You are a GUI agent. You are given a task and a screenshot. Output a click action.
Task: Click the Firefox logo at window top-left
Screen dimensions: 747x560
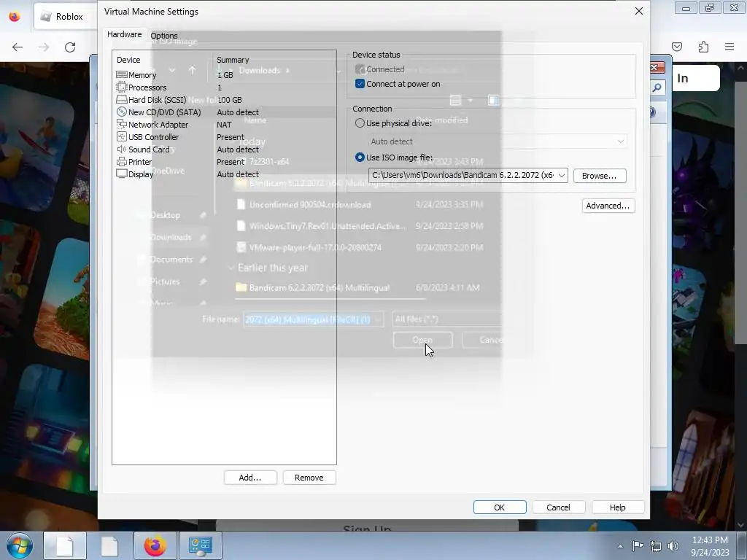tap(15, 17)
